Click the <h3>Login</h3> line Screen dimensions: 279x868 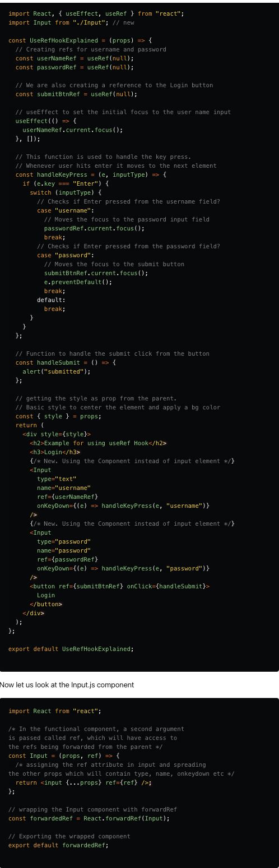[55, 452]
